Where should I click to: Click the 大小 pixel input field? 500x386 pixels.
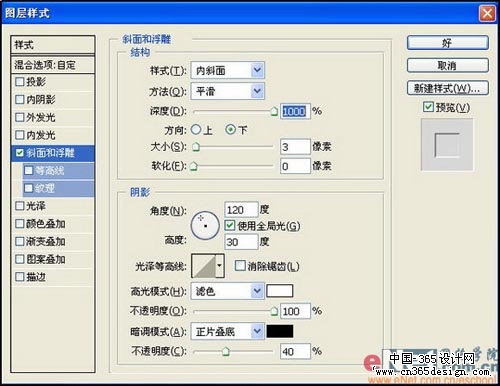point(295,147)
